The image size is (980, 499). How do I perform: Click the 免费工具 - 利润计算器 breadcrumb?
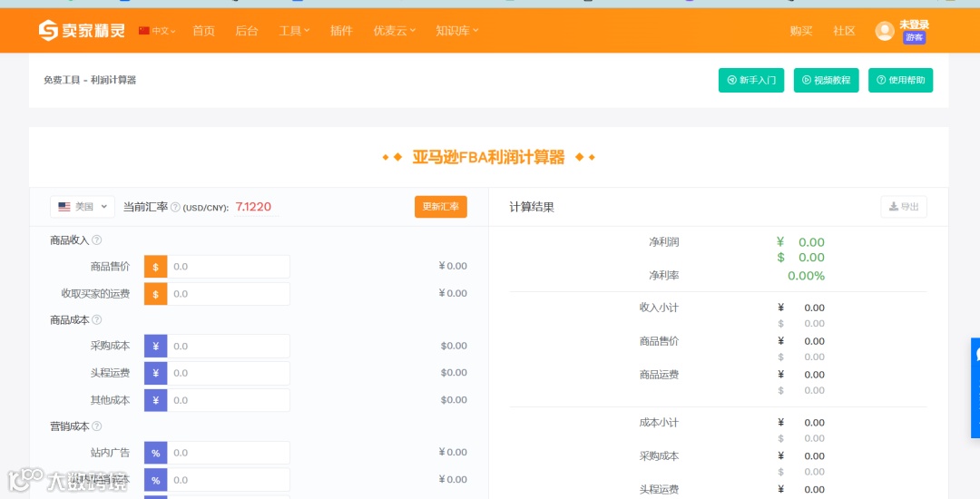pos(90,80)
